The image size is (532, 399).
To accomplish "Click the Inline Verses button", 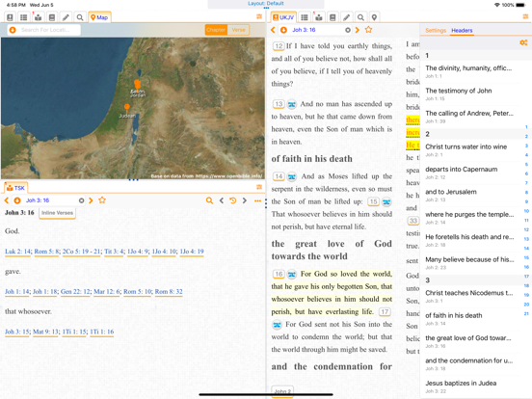I will pyautogui.click(x=57, y=213).
